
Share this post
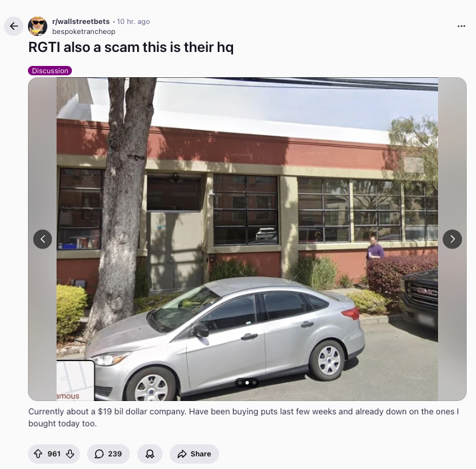pos(194,454)
